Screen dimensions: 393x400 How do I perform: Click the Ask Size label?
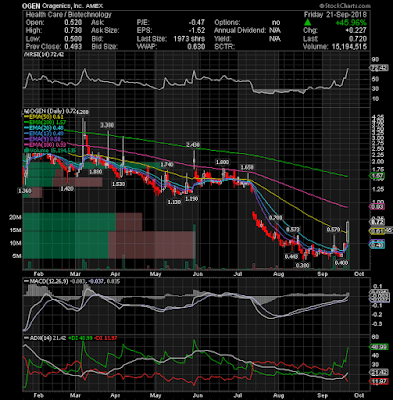click(x=105, y=31)
